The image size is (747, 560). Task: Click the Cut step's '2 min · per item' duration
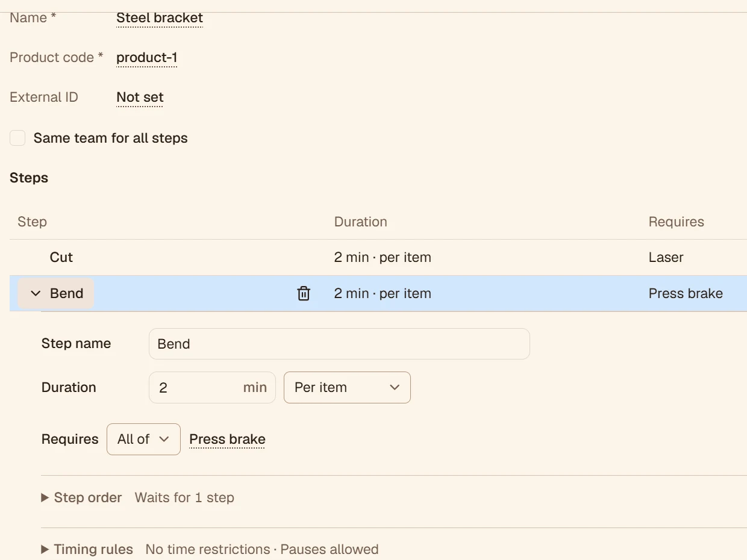383,258
